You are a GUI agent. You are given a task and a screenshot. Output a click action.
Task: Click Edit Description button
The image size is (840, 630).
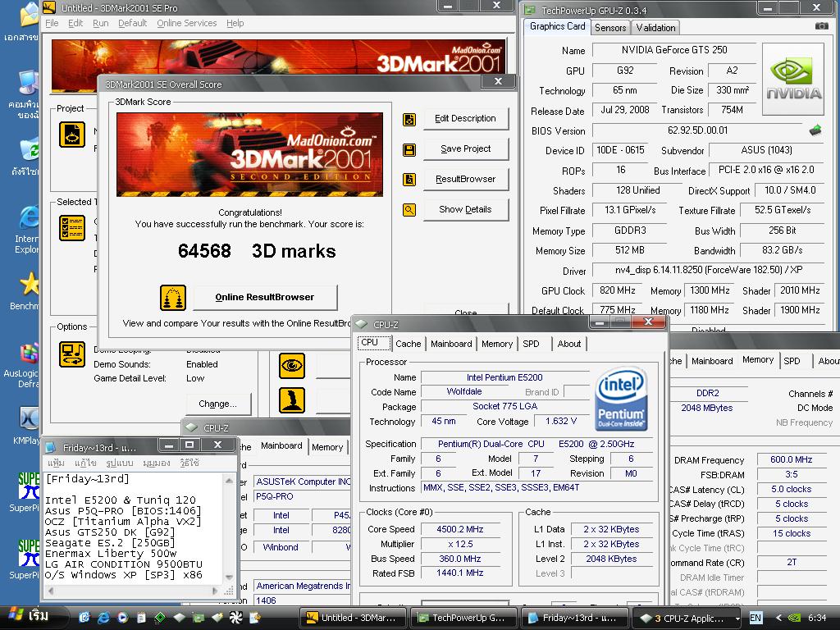point(466,119)
